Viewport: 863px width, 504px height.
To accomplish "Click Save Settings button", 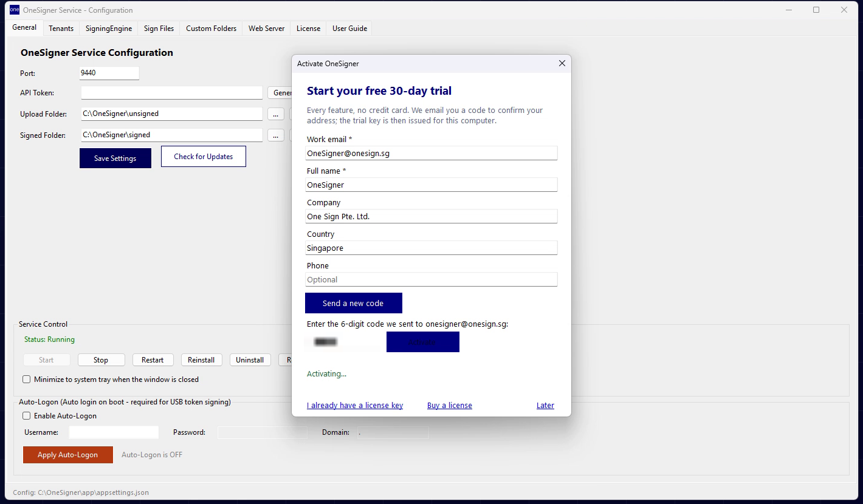I will 115,158.
